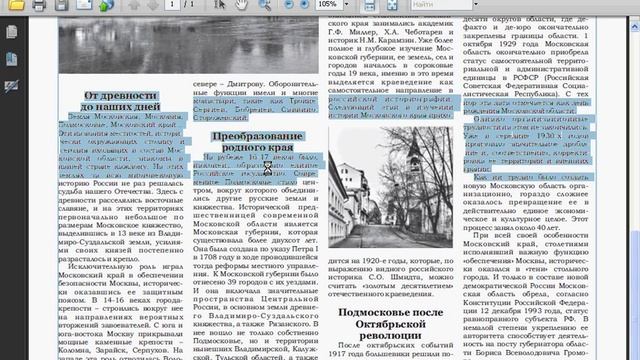
Task: Click the church street photograph
Action: pos(391,187)
